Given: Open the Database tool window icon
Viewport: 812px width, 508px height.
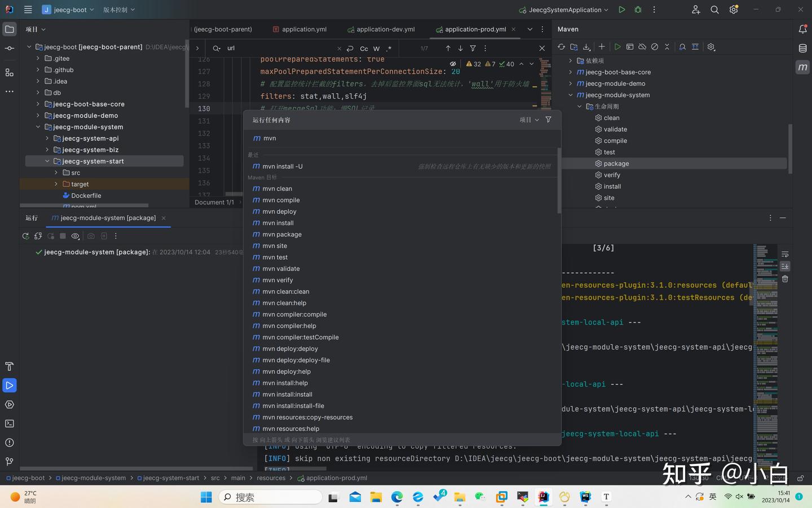Looking at the screenshot, I should click(x=802, y=49).
